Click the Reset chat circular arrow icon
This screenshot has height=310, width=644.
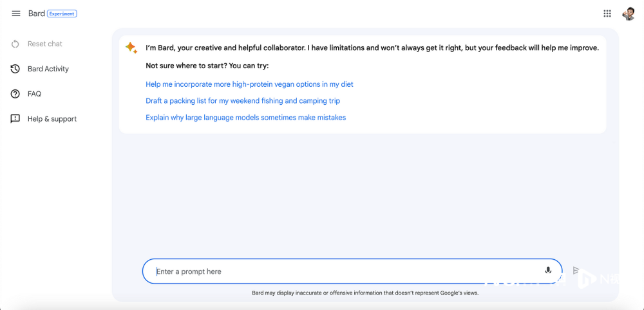point(15,44)
